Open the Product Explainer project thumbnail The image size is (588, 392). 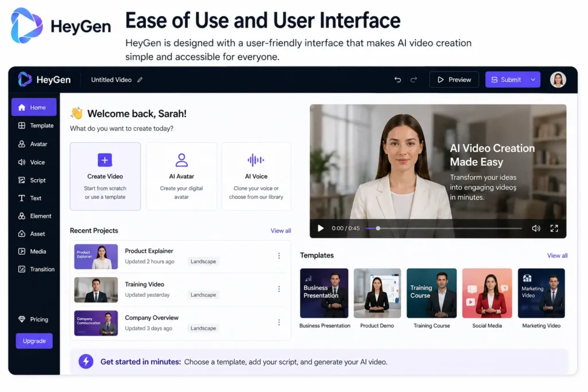[96, 257]
